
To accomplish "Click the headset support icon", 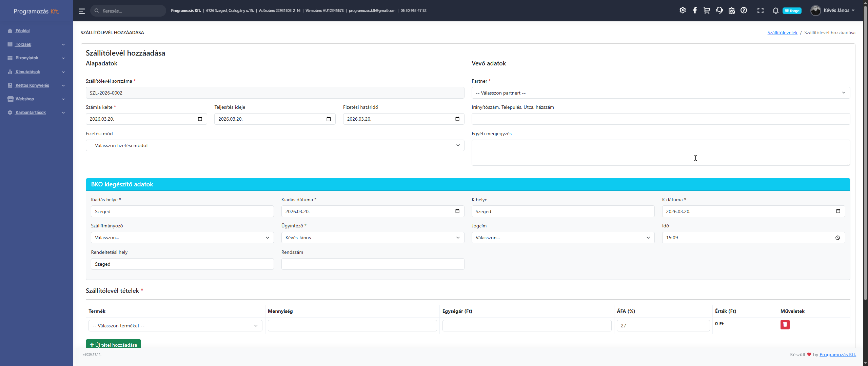I will 719,11.
